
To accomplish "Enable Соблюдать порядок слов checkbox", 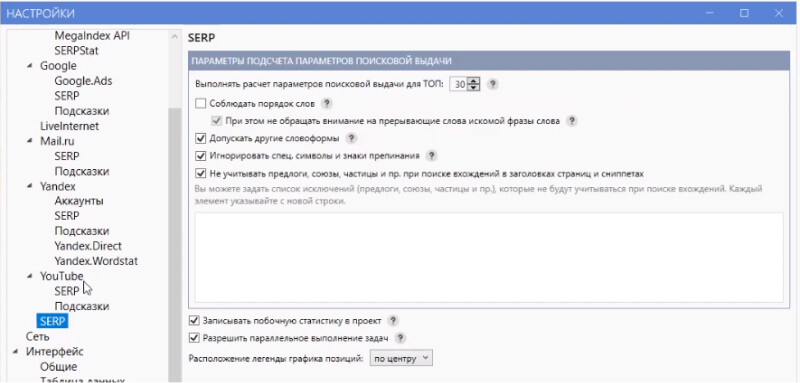I will tap(201, 104).
